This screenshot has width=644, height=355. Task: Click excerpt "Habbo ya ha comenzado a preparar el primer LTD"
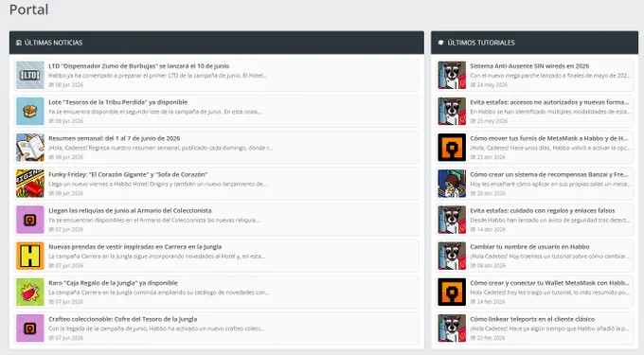pos(158,76)
